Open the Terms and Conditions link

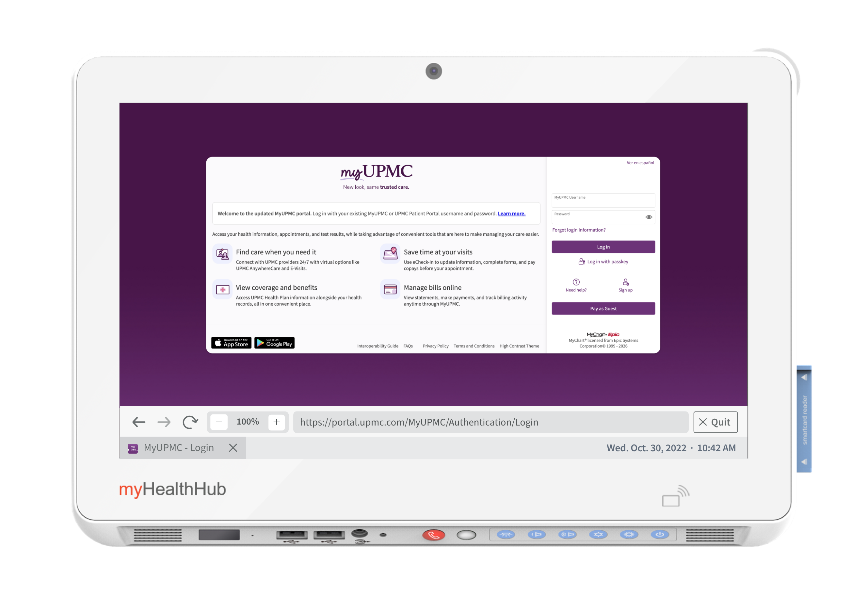474,346
